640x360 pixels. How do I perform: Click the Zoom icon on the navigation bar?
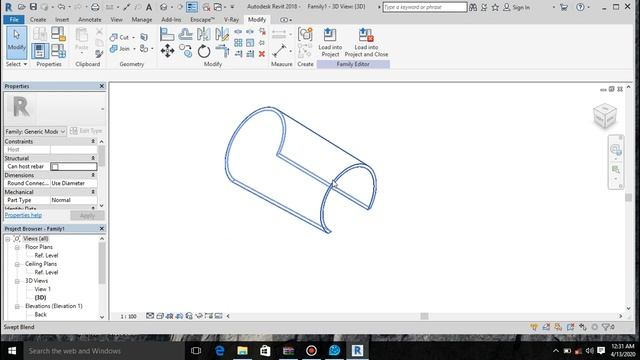pyautogui.click(x=616, y=169)
